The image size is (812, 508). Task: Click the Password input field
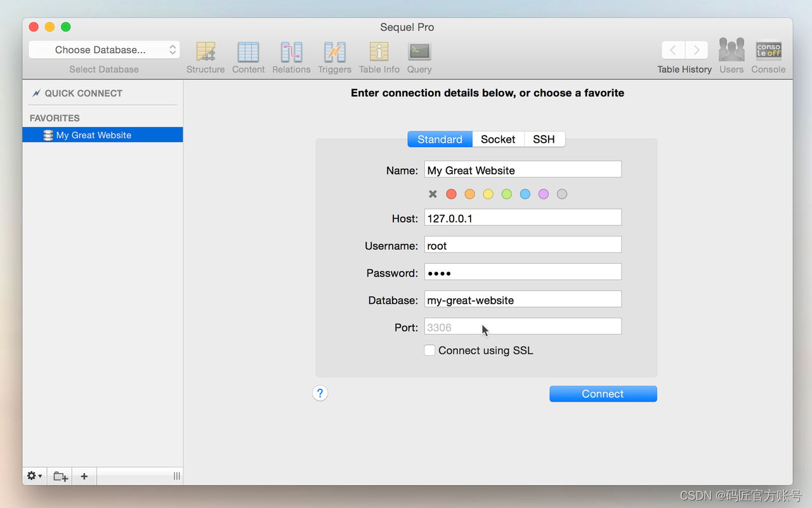(523, 272)
